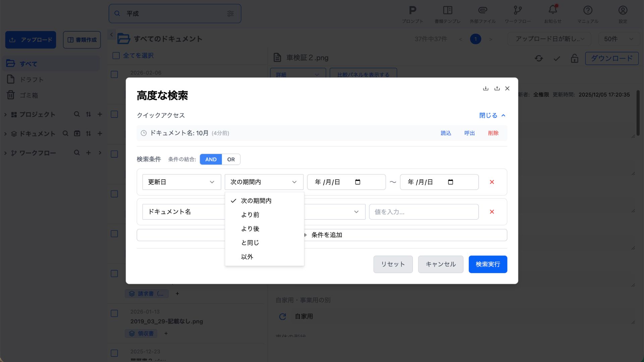Open the お知らせ notifications bell

pyautogui.click(x=553, y=10)
